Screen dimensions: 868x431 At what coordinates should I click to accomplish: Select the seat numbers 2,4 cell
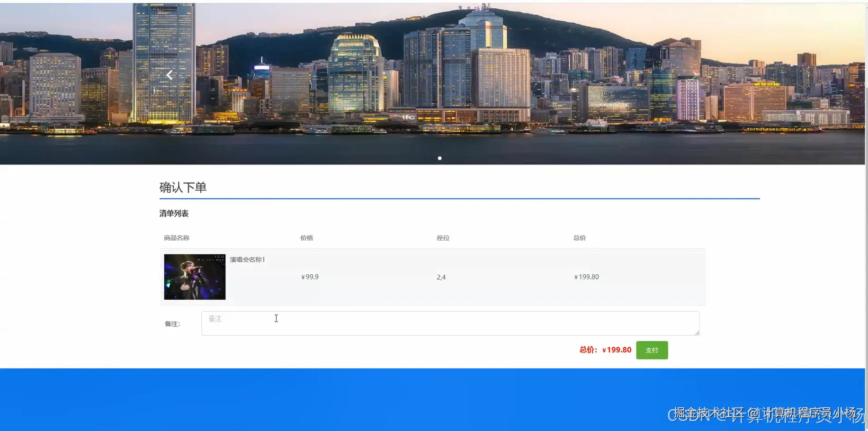tap(441, 277)
